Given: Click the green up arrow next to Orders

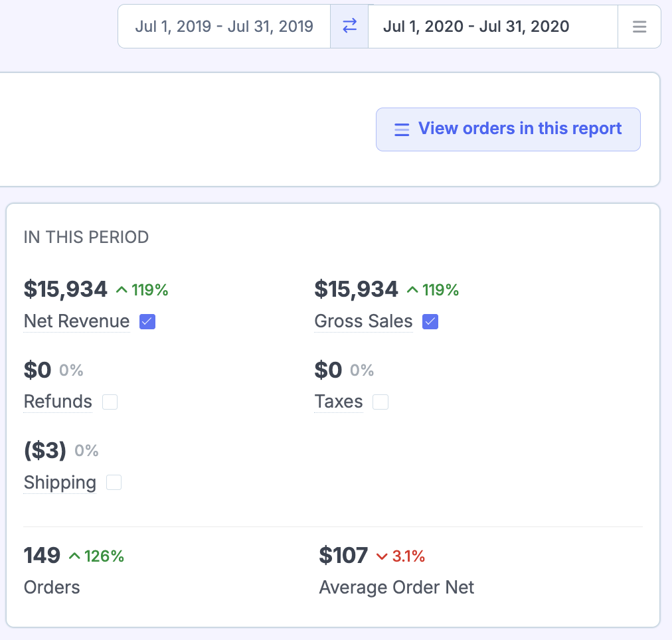Looking at the screenshot, I should point(74,556).
